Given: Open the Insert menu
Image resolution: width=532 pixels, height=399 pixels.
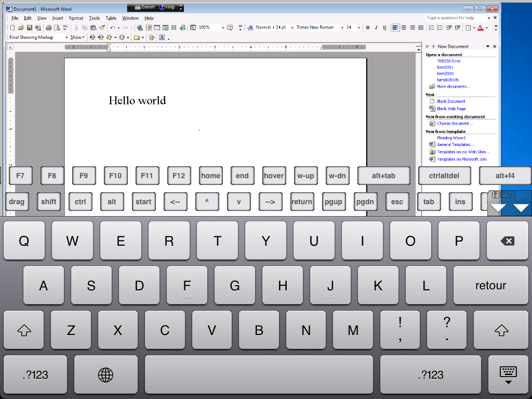Looking at the screenshot, I should 57,18.
